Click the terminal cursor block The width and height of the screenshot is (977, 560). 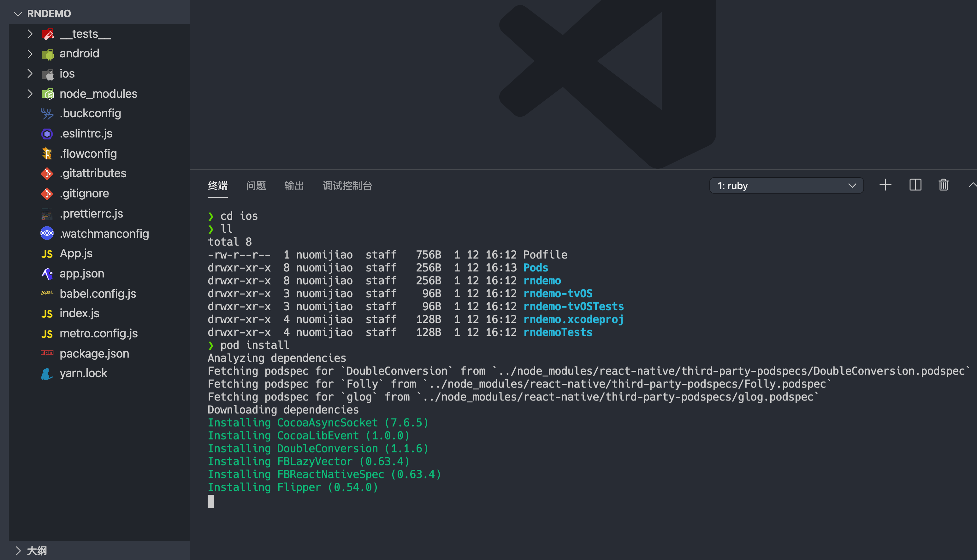(x=211, y=501)
